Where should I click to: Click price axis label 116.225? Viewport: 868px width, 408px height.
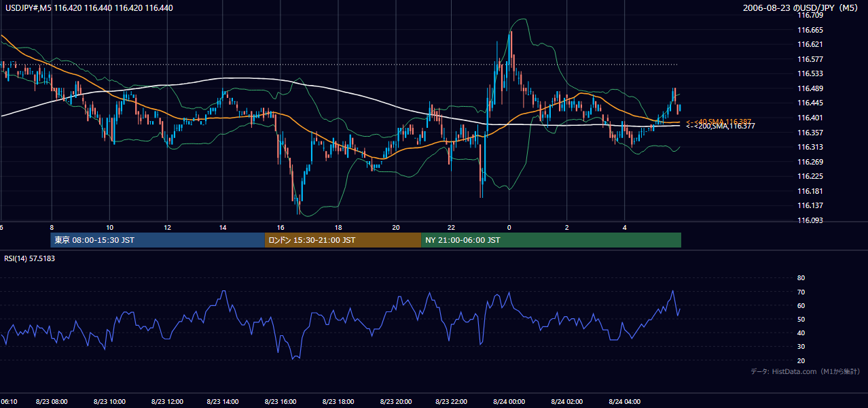coord(810,176)
